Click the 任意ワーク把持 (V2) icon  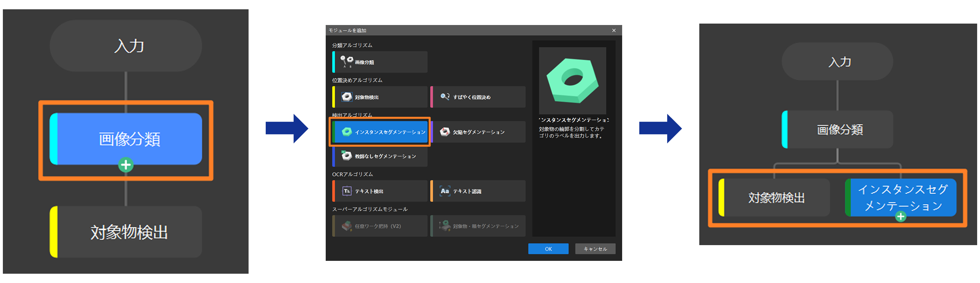[346, 226]
